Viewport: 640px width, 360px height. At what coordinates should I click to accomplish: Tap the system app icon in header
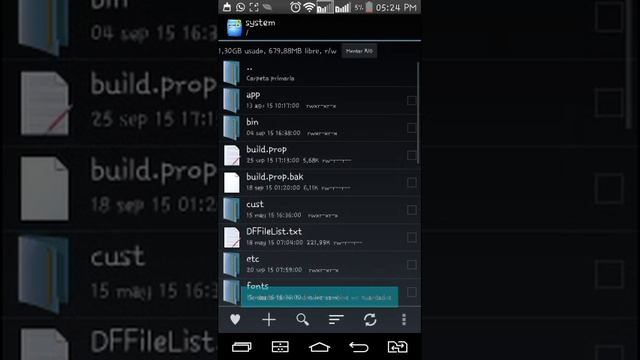pos(234,28)
